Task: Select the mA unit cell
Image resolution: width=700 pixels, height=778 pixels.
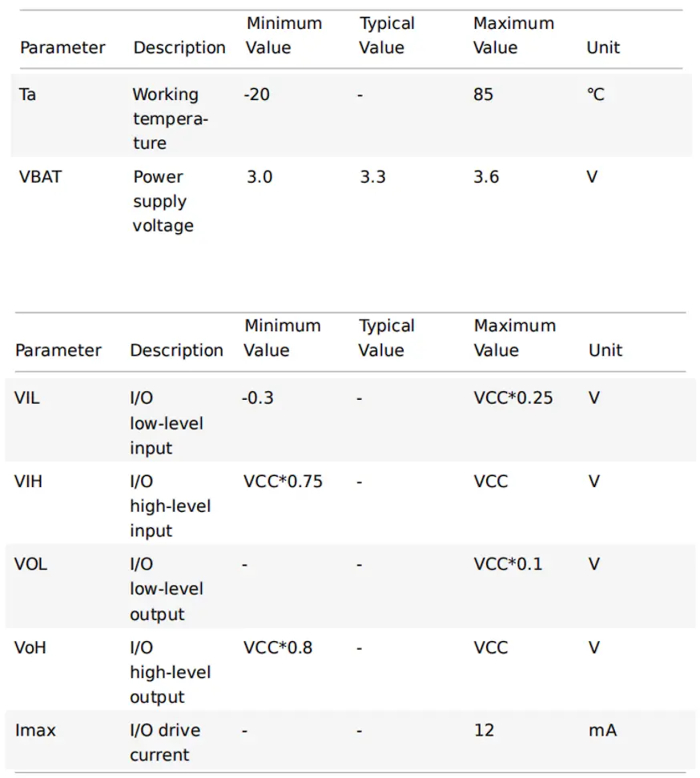Action: pyautogui.click(x=603, y=731)
